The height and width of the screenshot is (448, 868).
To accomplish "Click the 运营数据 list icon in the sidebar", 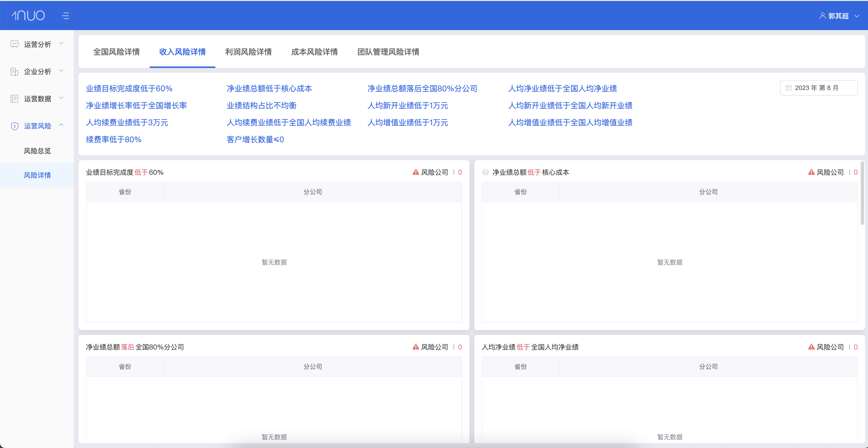I will coord(15,99).
